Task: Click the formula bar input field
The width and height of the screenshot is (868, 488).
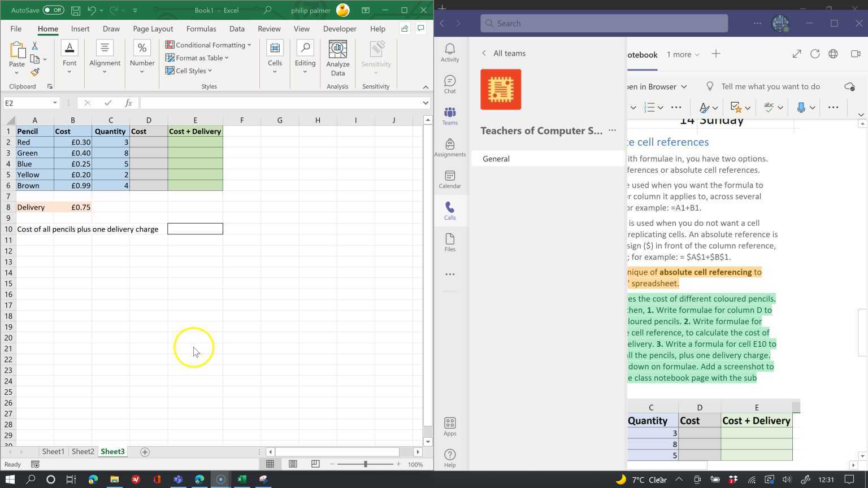Action: [x=280, y=103]
